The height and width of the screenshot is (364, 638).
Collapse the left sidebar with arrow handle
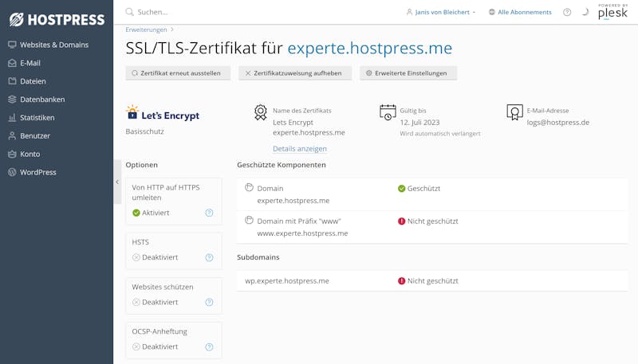click(x=117, y=182)
